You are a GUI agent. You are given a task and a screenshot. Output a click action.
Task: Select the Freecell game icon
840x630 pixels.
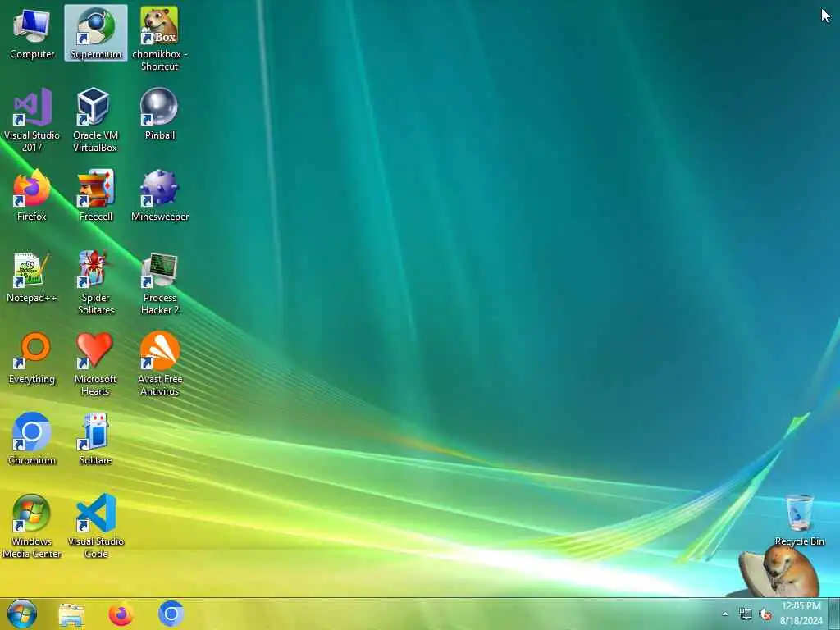pos(95,195)
